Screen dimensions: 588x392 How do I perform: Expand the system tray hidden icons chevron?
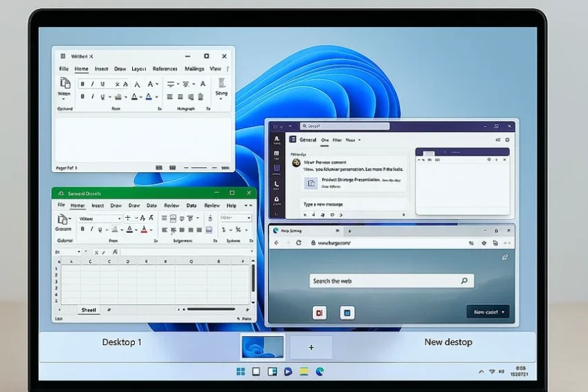coord(481,372)
